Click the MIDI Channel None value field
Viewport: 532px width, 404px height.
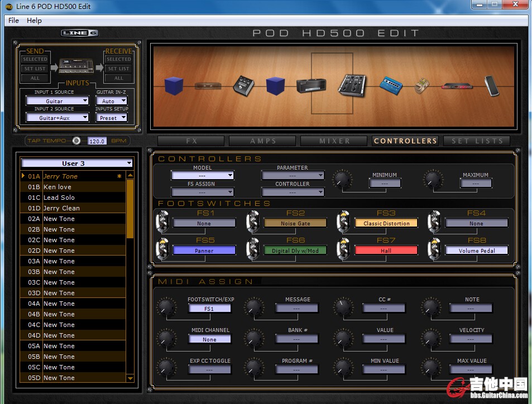click(x=209, y=339)
